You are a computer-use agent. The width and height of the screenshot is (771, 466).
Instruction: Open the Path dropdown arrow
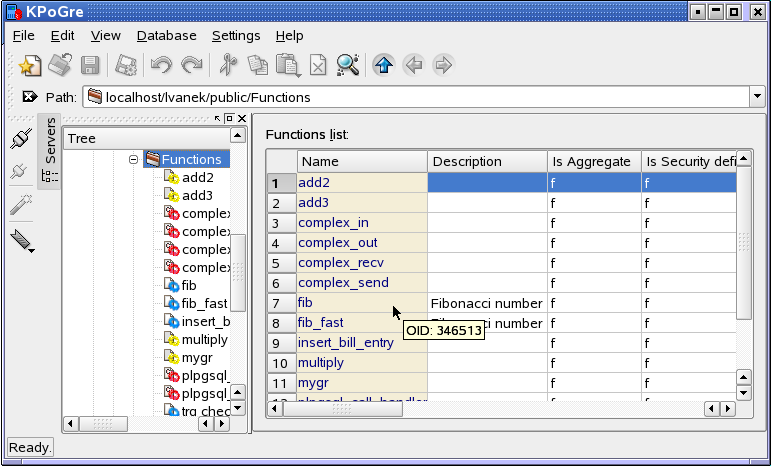(757, 97)
